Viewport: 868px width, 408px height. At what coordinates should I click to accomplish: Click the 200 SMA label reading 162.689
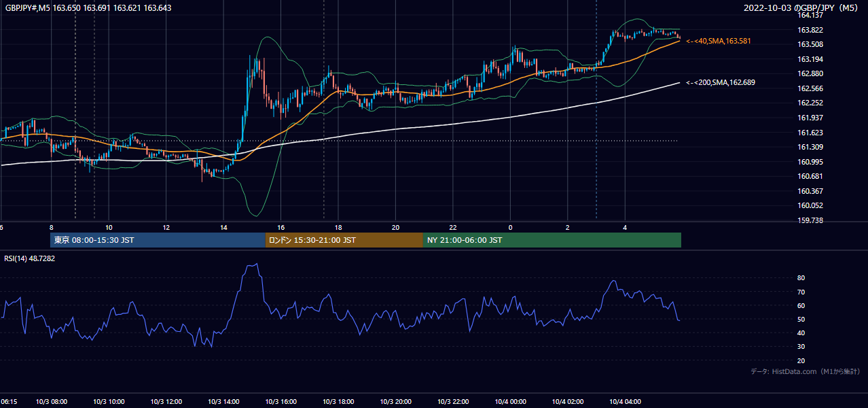pos(720,82)
